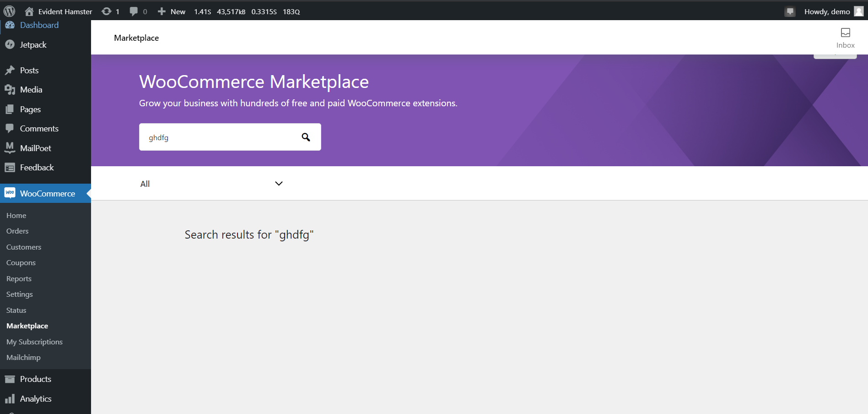Viewport: 868px width, 414px height.
Task: Open the Inbox panel icon
Action: (845, 33)
